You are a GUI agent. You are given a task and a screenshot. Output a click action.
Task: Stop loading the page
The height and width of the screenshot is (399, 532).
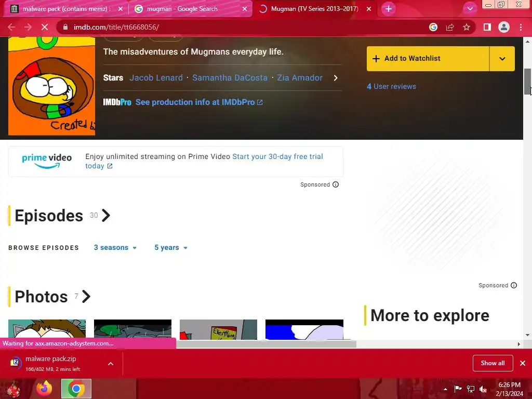tap(45, 27)
